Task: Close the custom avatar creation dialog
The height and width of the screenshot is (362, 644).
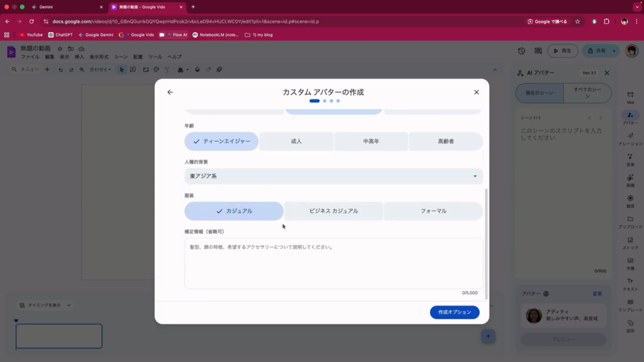Action: tap(476, 92)
